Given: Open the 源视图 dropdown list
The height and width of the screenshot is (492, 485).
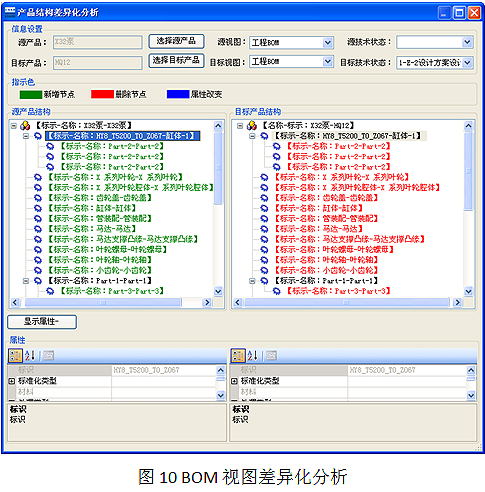Looking at the screenshot, I should point(327,42).
